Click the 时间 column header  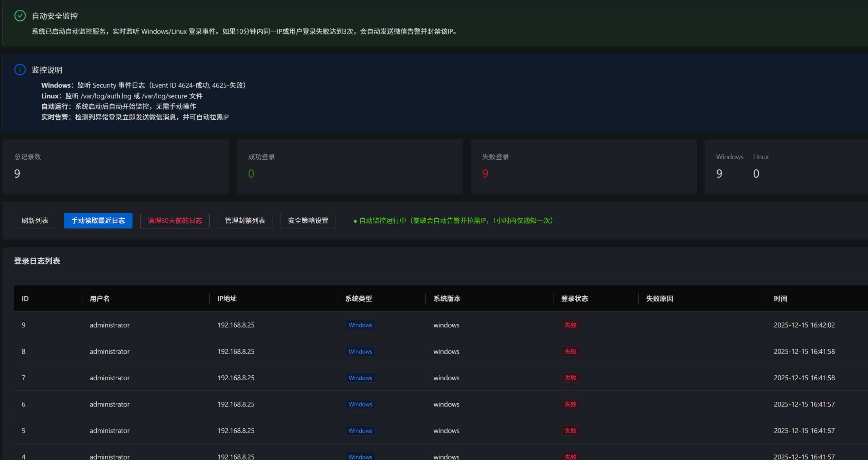tap(780, 299)
